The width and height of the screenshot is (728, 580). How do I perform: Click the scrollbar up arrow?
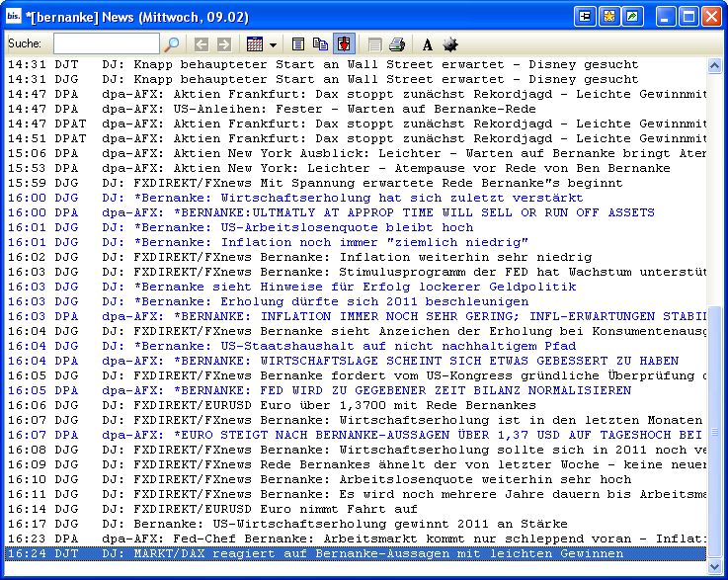(714, 65)
